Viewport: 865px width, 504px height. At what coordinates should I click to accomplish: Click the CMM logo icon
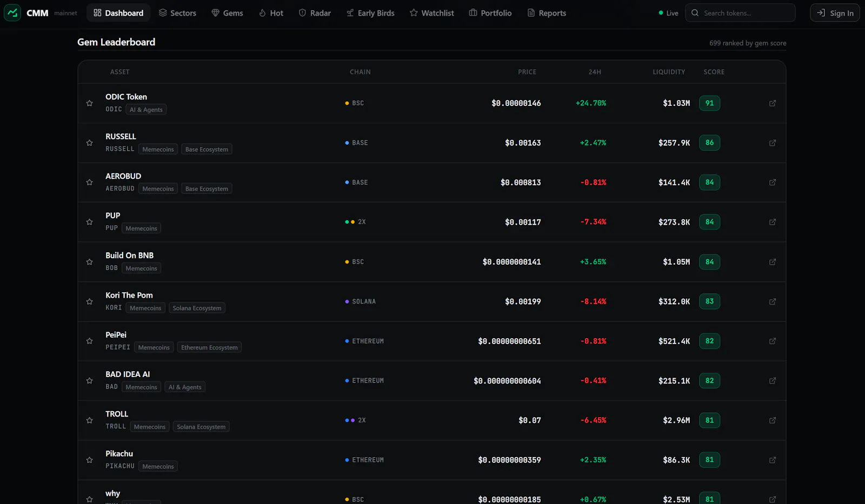12,13
